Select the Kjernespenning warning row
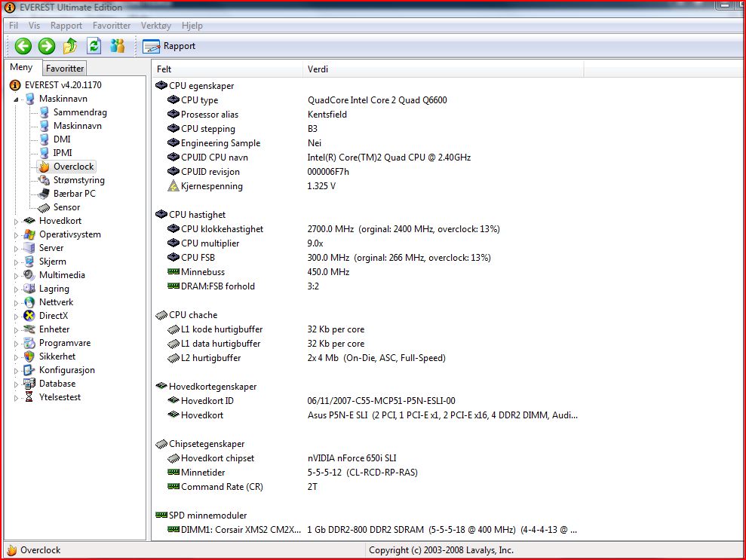Screen dimensions: 746x560 coord(367,186)
